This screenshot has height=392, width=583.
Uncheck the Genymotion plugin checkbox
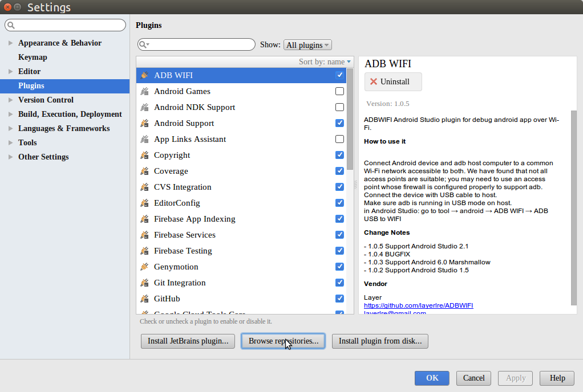pos(339,267)
